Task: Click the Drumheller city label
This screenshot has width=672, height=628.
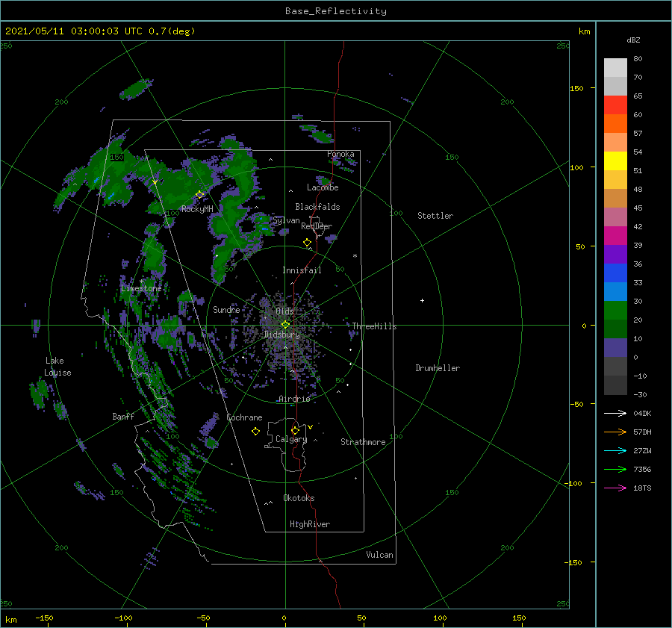Action: click(438, 368)
